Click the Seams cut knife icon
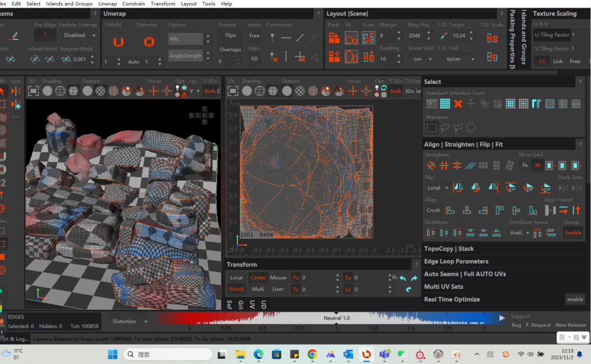 [14, 36]
